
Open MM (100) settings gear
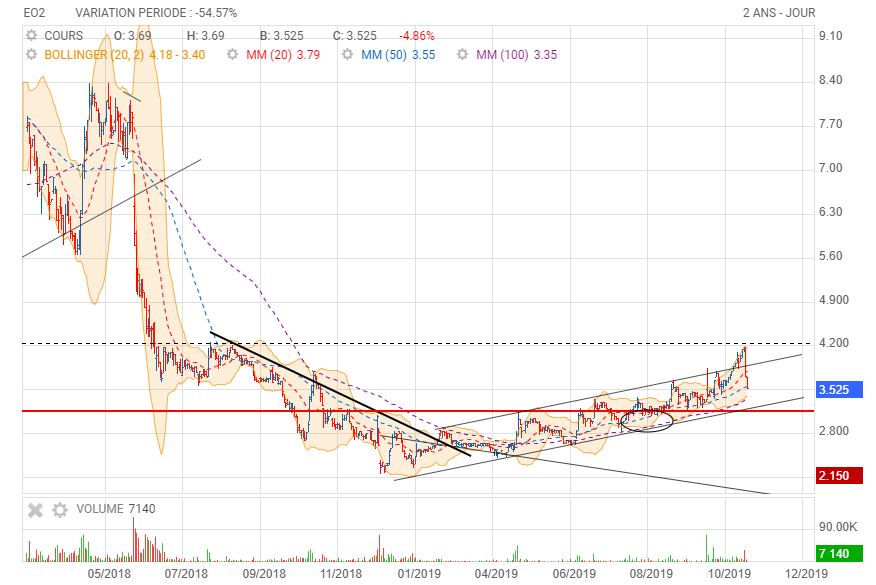pyautogui.click(x=463, y=55)
